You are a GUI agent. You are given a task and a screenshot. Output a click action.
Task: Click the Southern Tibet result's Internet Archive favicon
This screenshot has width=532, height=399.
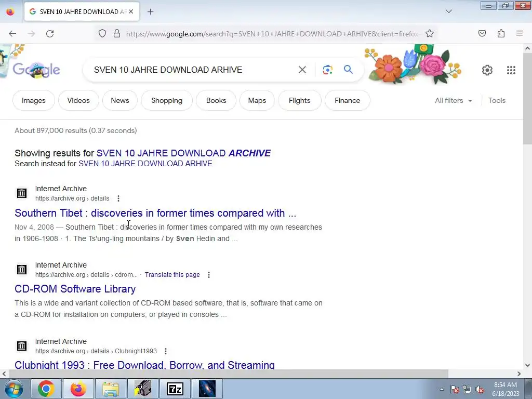(22, 193)
